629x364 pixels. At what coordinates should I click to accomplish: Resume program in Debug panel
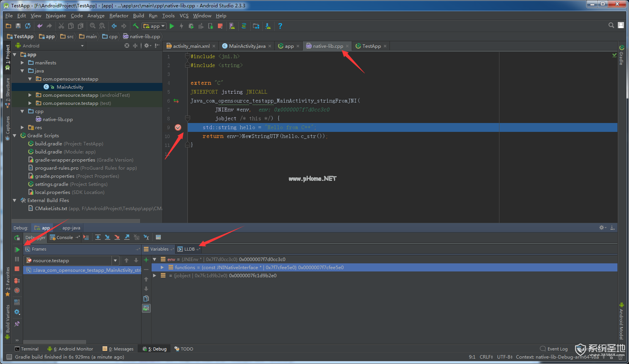(17, 249)
